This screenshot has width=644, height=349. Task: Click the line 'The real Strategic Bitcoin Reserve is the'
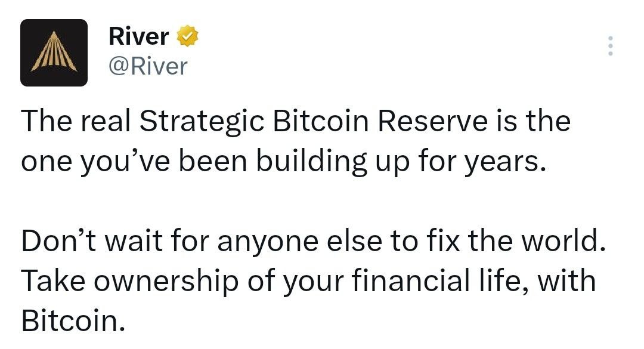[296, 122]
